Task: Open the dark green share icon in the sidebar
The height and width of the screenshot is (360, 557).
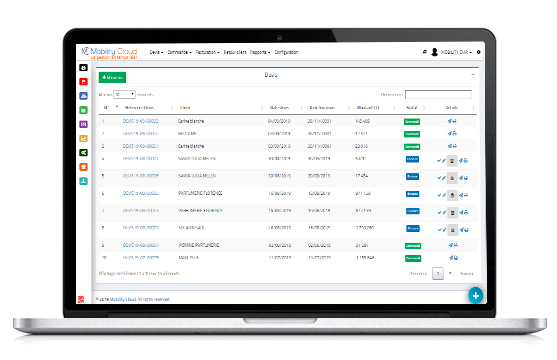Action: point(83,153)
